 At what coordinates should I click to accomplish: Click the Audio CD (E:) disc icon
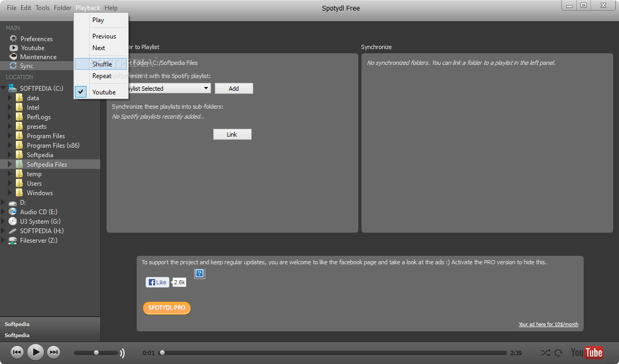click(x=13, y=212)
